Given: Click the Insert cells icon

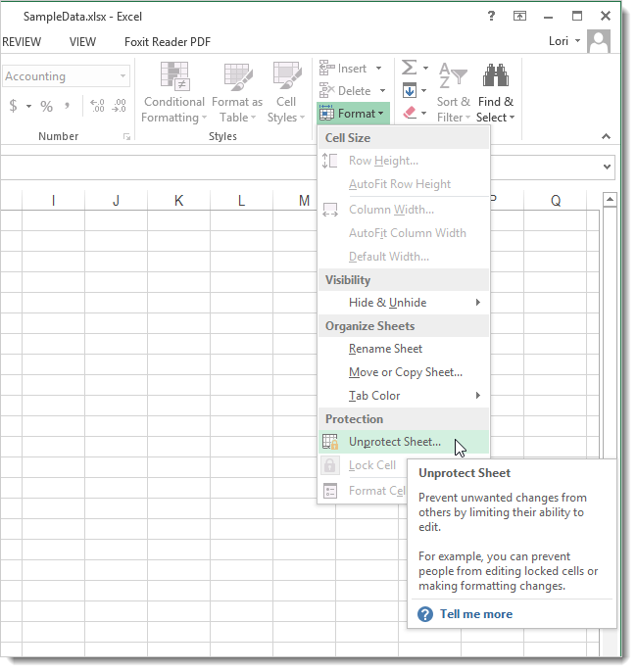Looking at the screenshot, I should [327, 69].
